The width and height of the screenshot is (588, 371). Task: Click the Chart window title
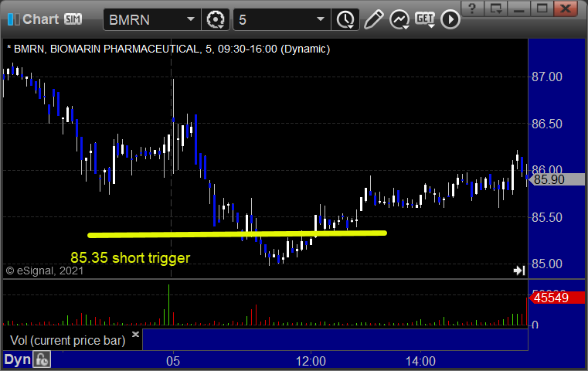pos(40,19)
